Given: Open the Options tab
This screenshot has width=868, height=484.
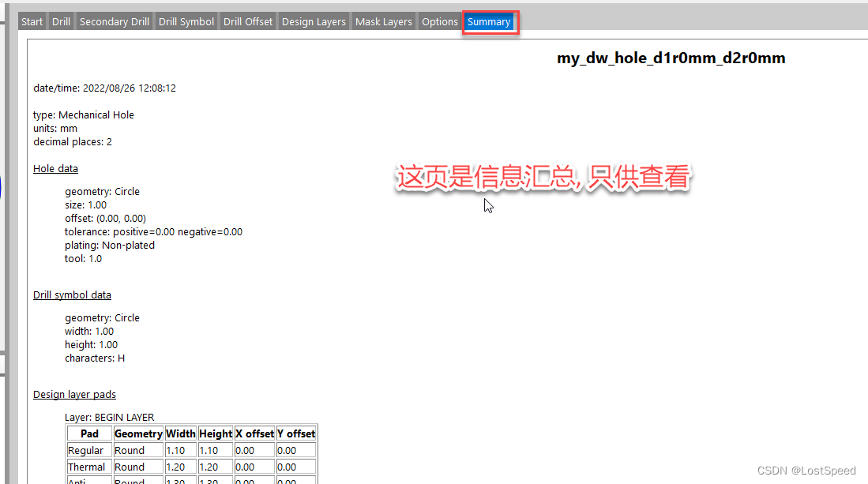Looking at the screenshot, I should tap(440, 21).
